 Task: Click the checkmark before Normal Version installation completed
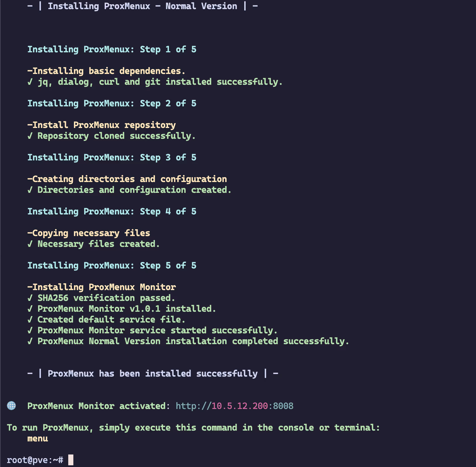30,341
